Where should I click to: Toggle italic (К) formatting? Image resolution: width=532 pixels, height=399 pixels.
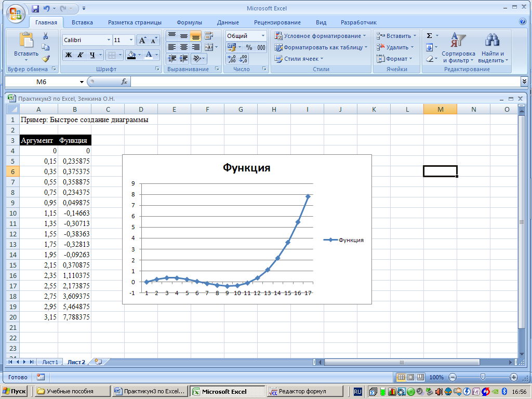tap(81, 55)
